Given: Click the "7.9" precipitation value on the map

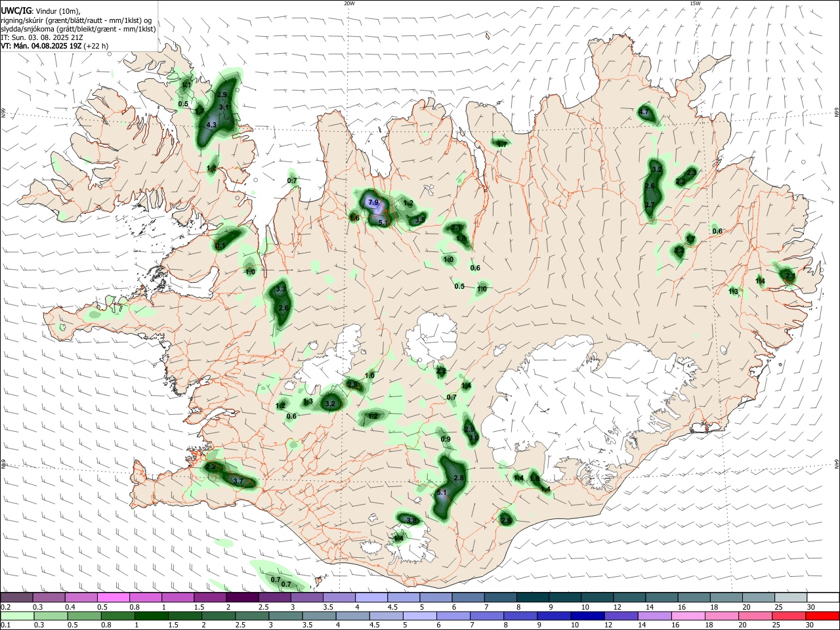Looking at the screenshot, I should [x=373, y=202].
